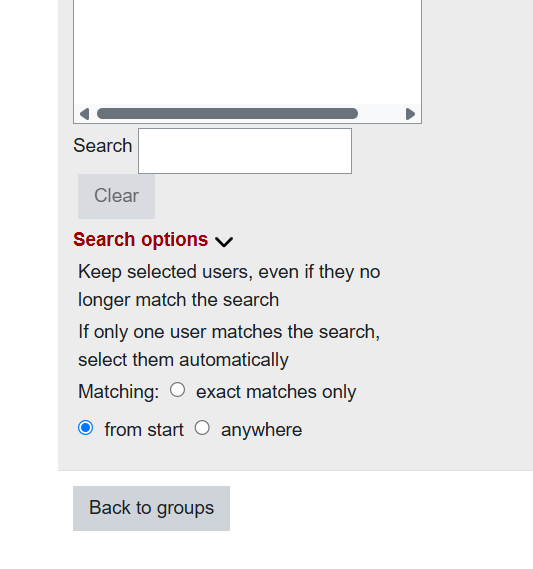Screen dimensions: 533x569
Task: Click the 'from start' label text
Action: pos(144,430)
